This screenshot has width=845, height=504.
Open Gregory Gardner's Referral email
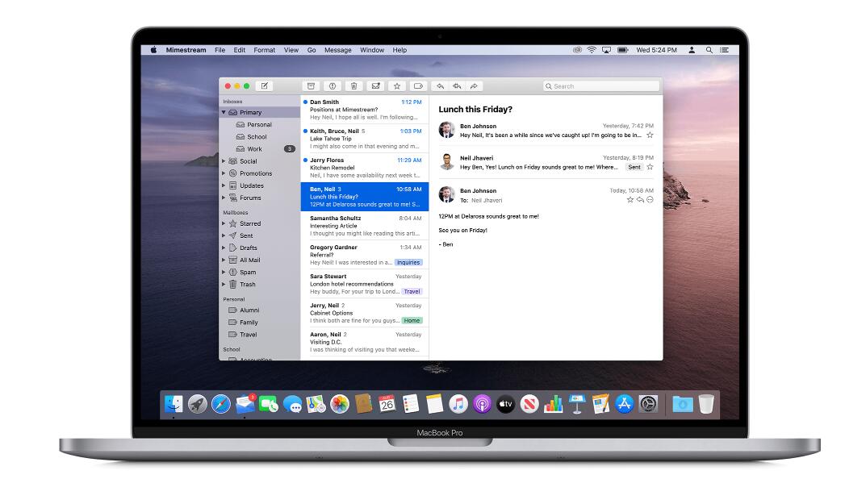pos(365,255)
